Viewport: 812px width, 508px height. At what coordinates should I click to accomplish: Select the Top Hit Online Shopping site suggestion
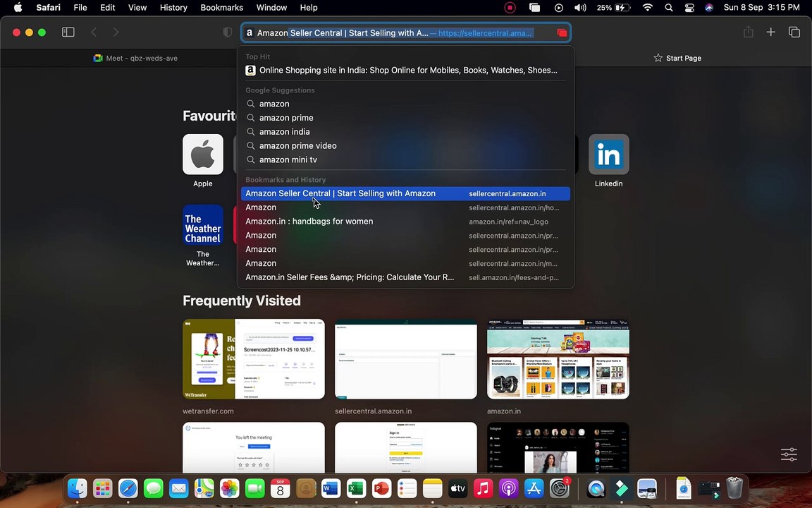point(405,70)
